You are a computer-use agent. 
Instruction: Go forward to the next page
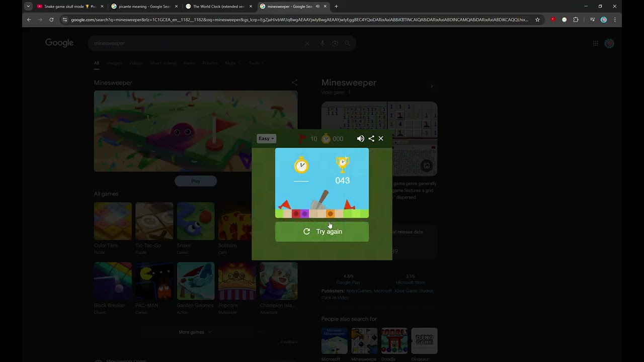40,20
